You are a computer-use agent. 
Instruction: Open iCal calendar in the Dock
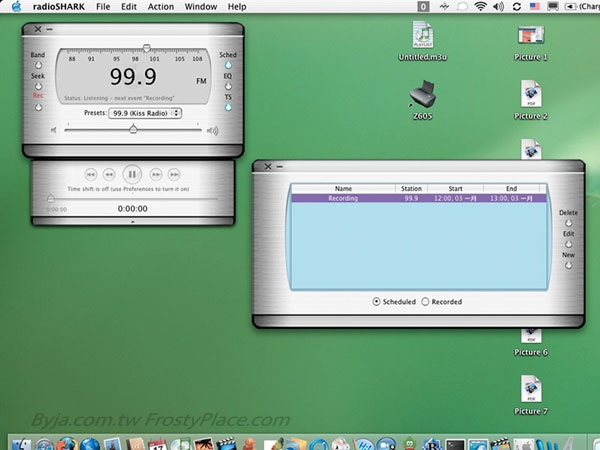157,444
